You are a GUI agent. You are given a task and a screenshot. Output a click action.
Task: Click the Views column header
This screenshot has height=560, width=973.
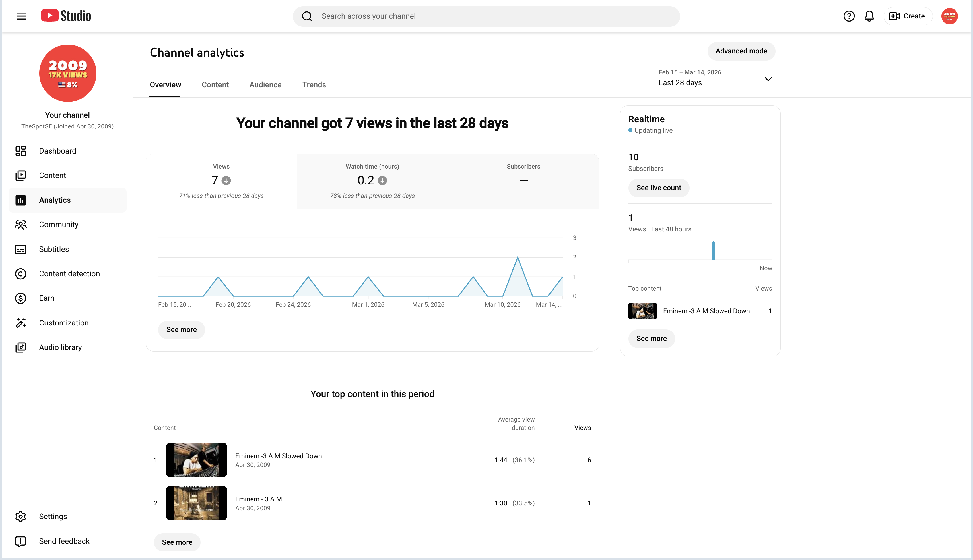[x=582, y=428]
